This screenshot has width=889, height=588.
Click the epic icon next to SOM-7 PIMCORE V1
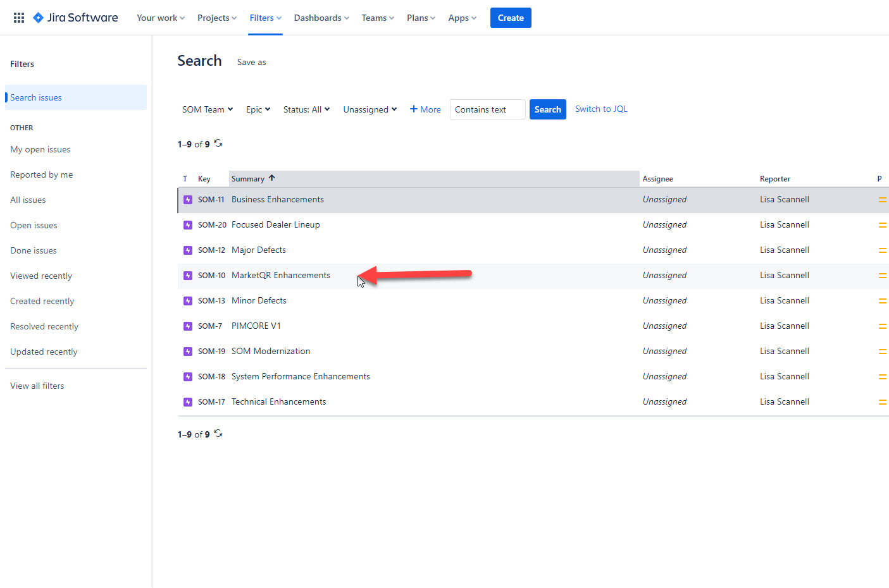tap(187, 326)
